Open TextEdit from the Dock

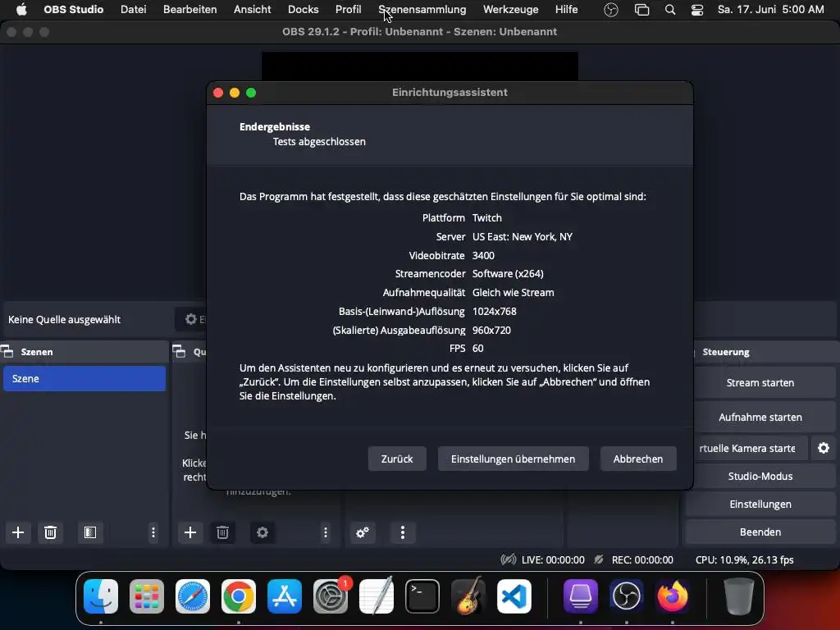tap(377, 596)
